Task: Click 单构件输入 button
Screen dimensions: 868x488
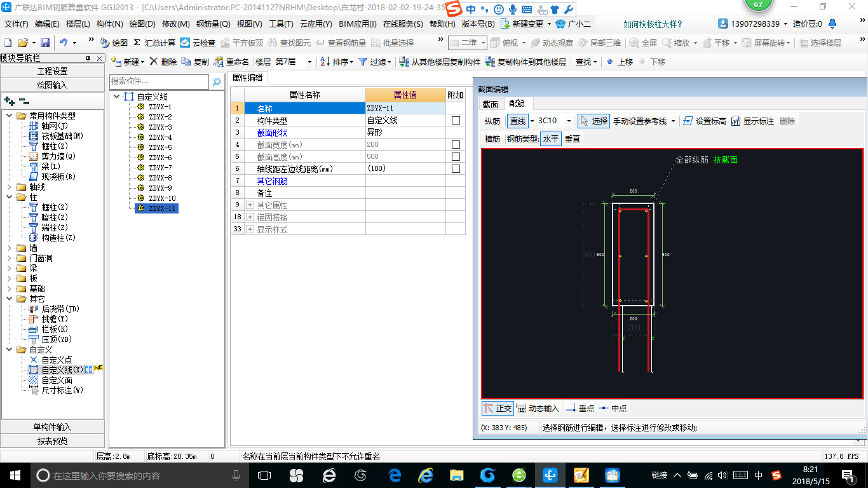Action: tap(53, 427)
